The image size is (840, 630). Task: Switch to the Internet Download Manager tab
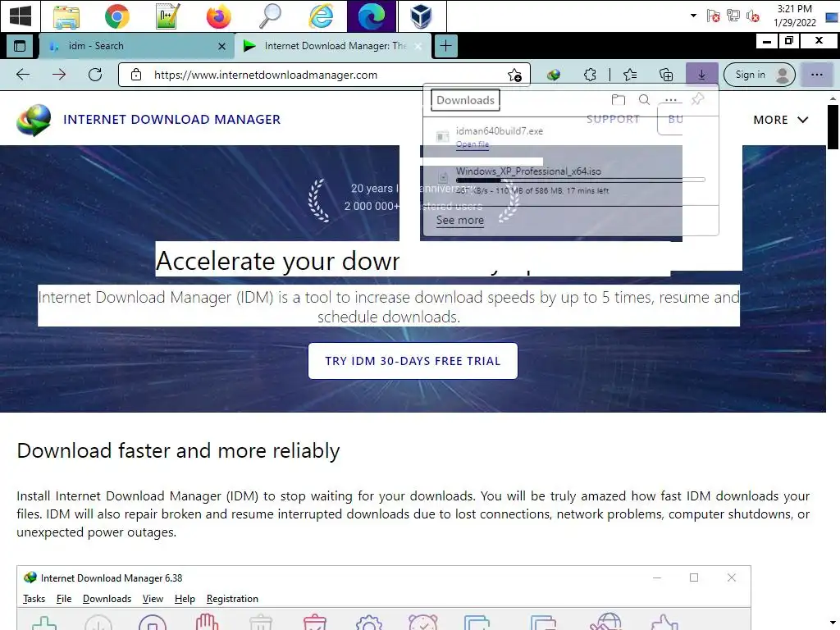332,46
